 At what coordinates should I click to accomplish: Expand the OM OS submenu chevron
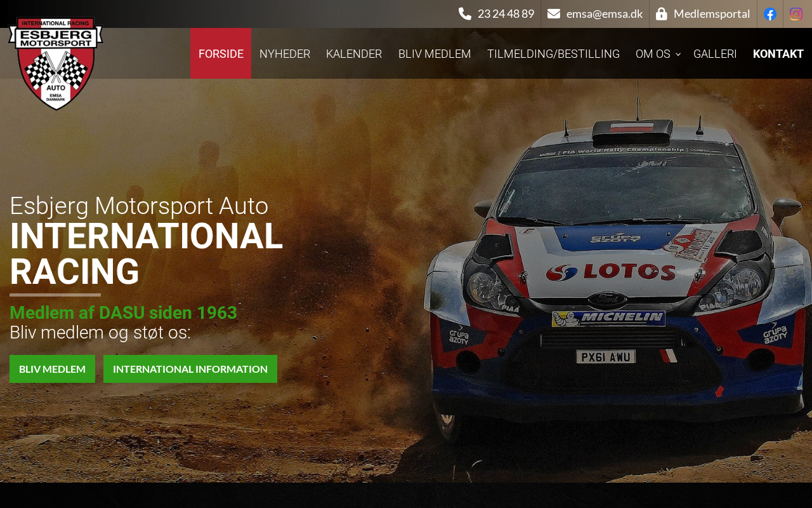tap(678, 54)
